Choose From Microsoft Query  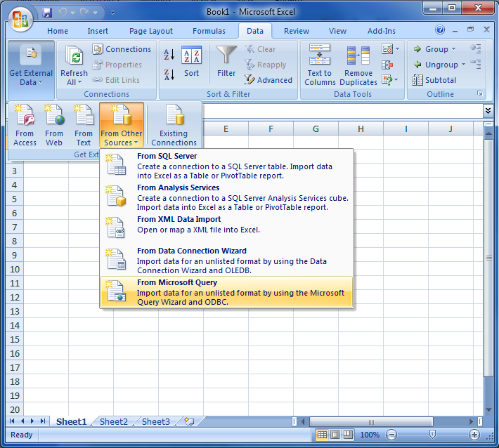[x=226, y=292]
